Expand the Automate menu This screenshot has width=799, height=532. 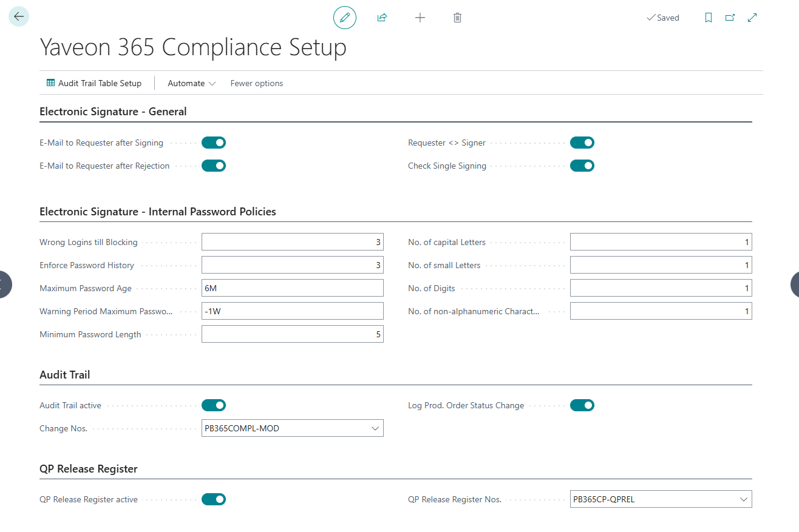[x=192, y=83]
